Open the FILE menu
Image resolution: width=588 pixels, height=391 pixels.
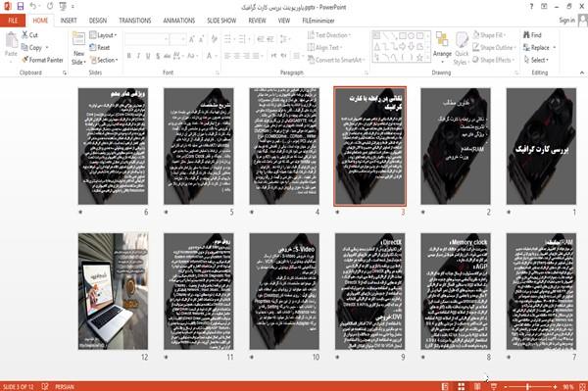pos(13,21)
